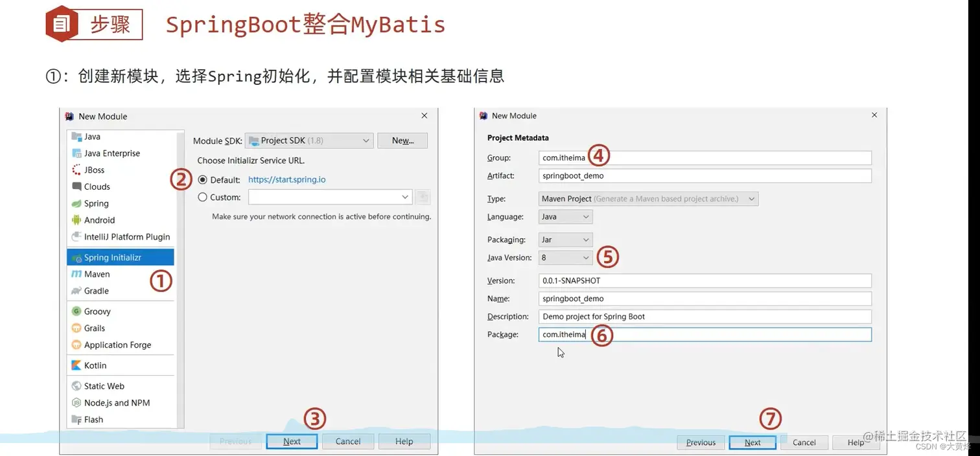Click Cancel in left New Module dialog
This screenshot has width=980, height=456.
[x=348, y=441]
